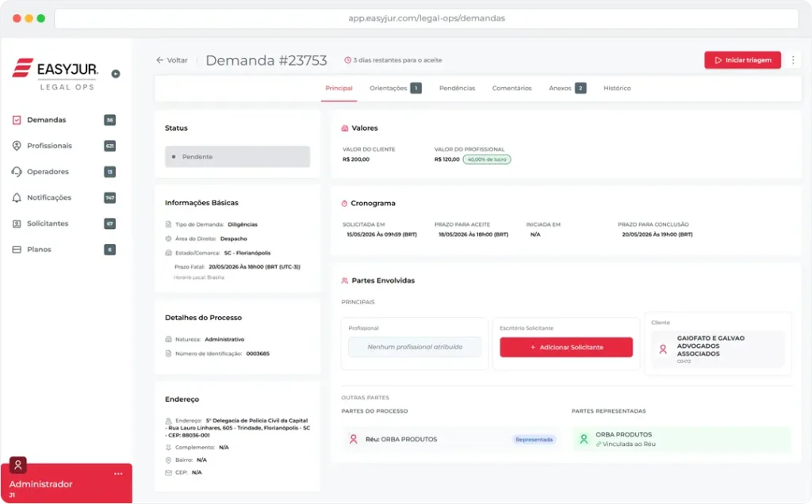Click the Voltar back link
This screenshot has height=504, width=812.
point(172,60)
